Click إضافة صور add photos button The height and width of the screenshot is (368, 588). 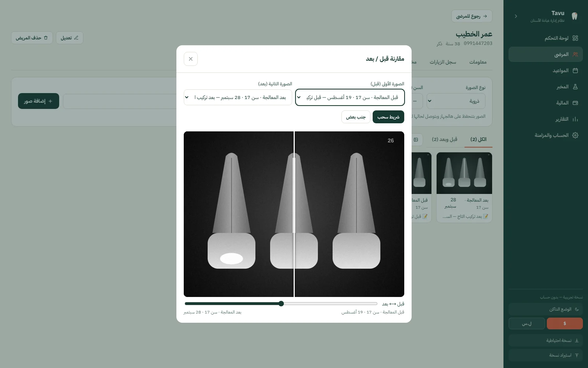pos(39,101)
